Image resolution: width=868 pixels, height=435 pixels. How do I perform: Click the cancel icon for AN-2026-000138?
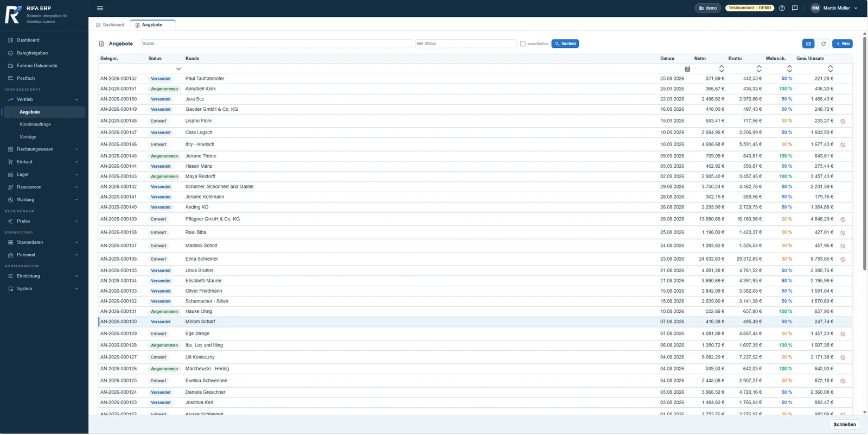click(843, 233)
